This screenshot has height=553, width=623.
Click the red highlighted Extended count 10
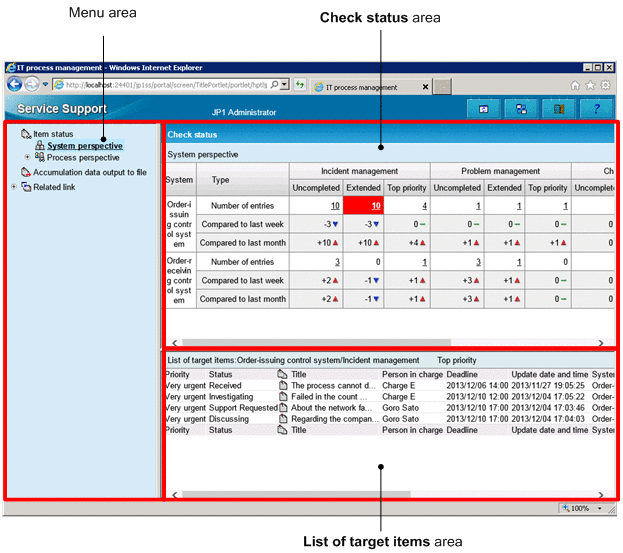[363, 205]
